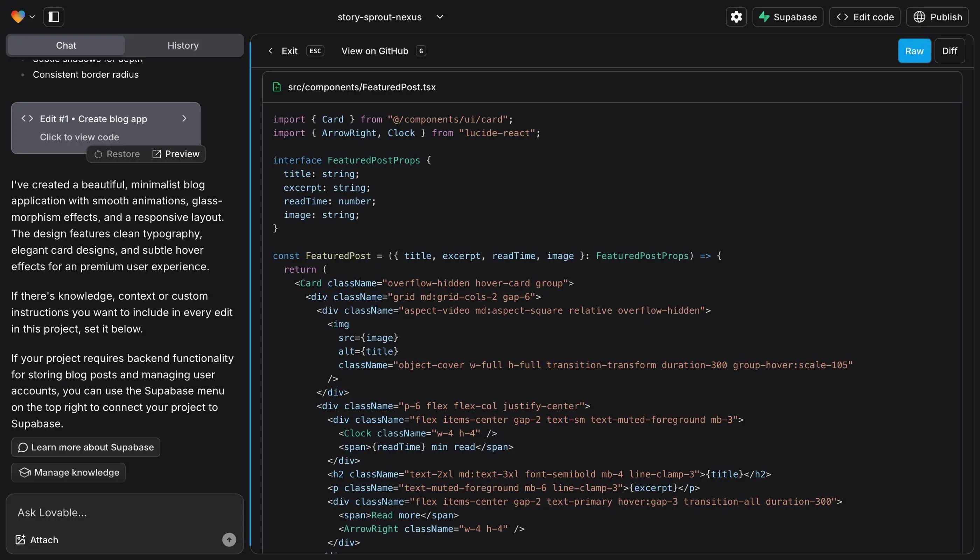
Task: Open settings via the gear icon
Action: pyautogui.click(x=736, y=16)
